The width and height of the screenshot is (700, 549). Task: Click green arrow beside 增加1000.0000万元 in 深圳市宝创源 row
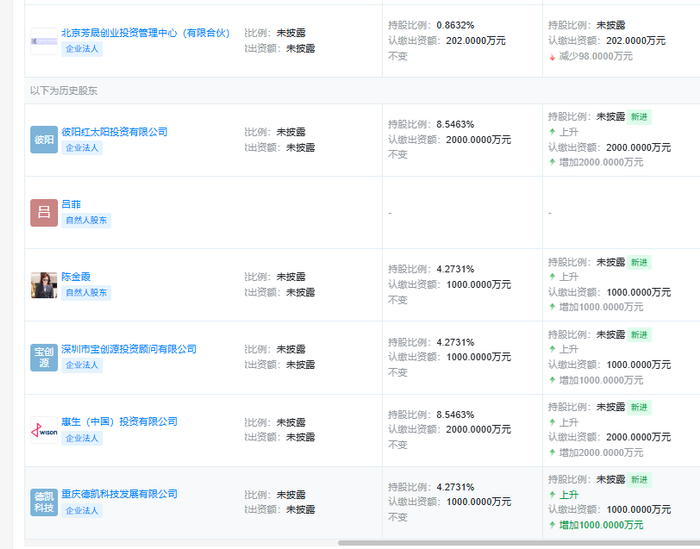coord(552,380)
